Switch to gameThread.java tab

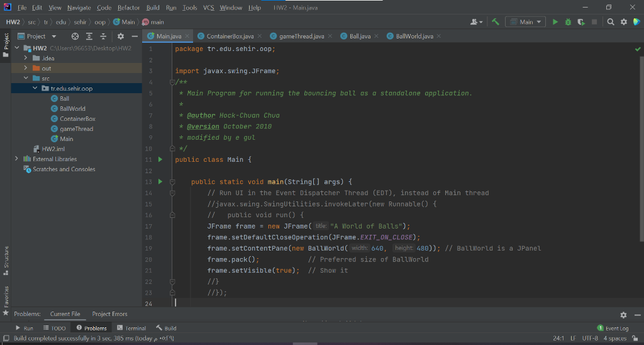click(301, 36)
